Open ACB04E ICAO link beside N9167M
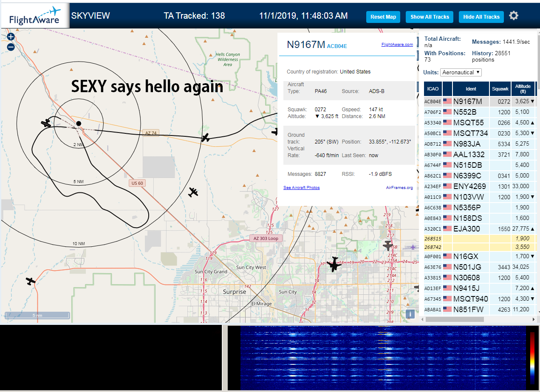 (x=337, y=46)
